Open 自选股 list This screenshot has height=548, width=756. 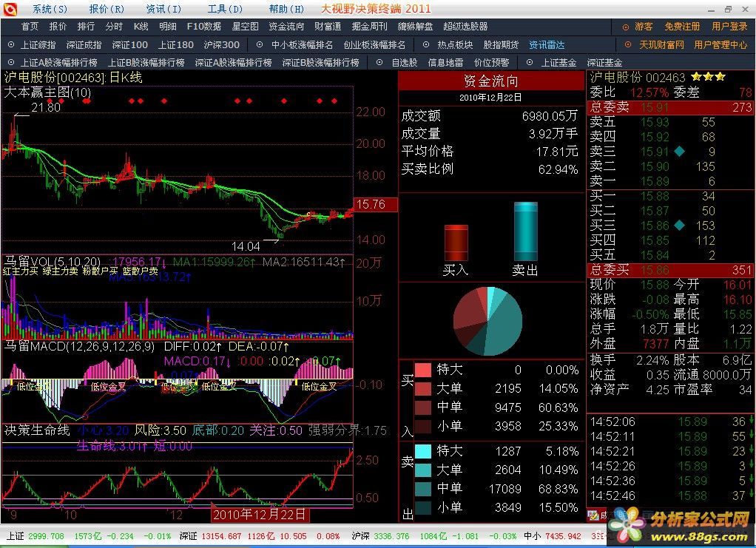coord(405,63)
